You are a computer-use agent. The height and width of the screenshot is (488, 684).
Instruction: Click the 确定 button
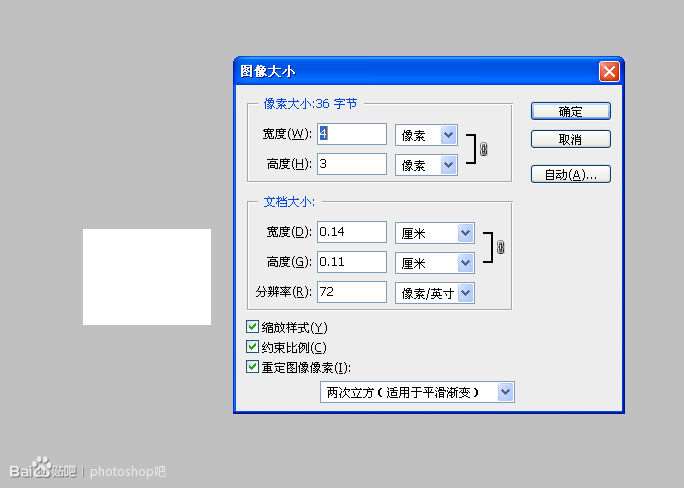[571, 111]
